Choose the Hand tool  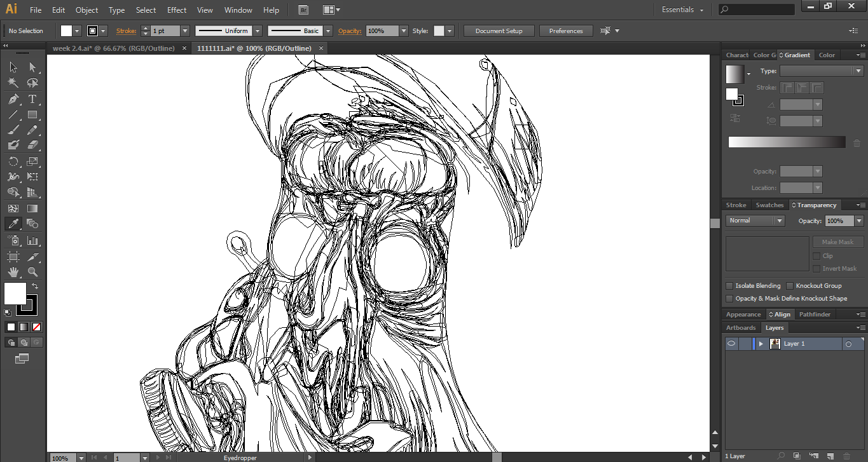(13, 272)
